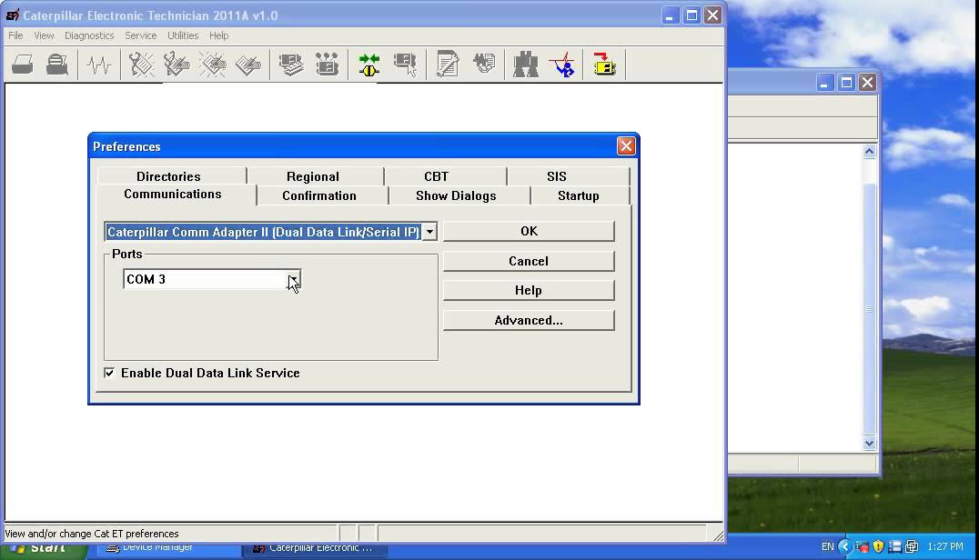Screen dimensions: 979x560
Task: Click status bar text 'View and/or change Cat ET preferences'
Action: 92,534
